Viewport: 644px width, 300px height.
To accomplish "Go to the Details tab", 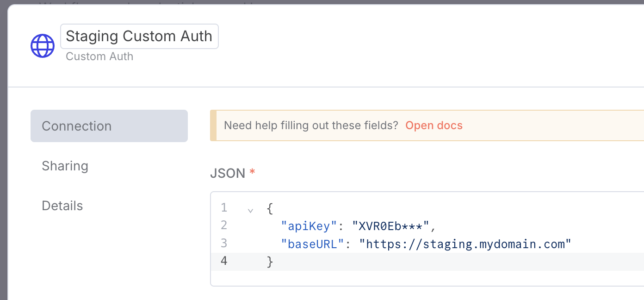I will 62,206.
